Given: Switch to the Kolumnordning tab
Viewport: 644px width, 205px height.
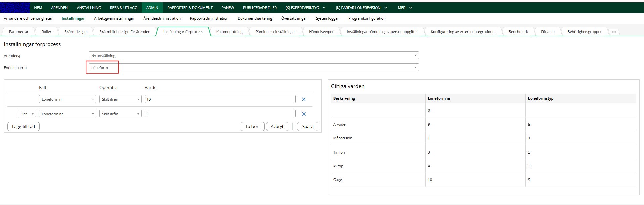Looking at the screenshot, I should click(x=229, y=32).
